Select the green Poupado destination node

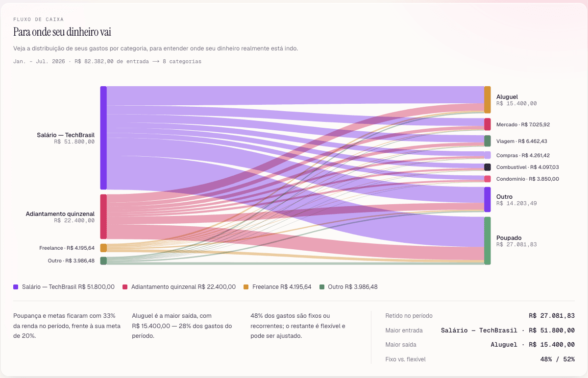tap(488, 241)
